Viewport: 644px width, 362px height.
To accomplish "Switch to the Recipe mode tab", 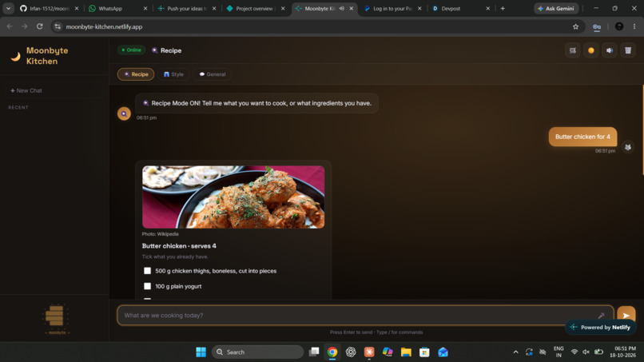I will click(x=136, y=74).
